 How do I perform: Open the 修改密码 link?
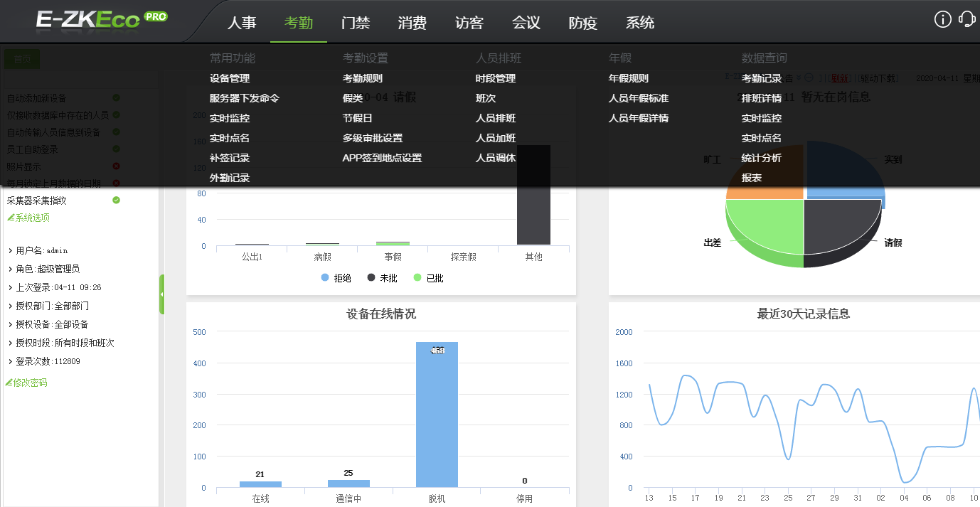point(30,383)
